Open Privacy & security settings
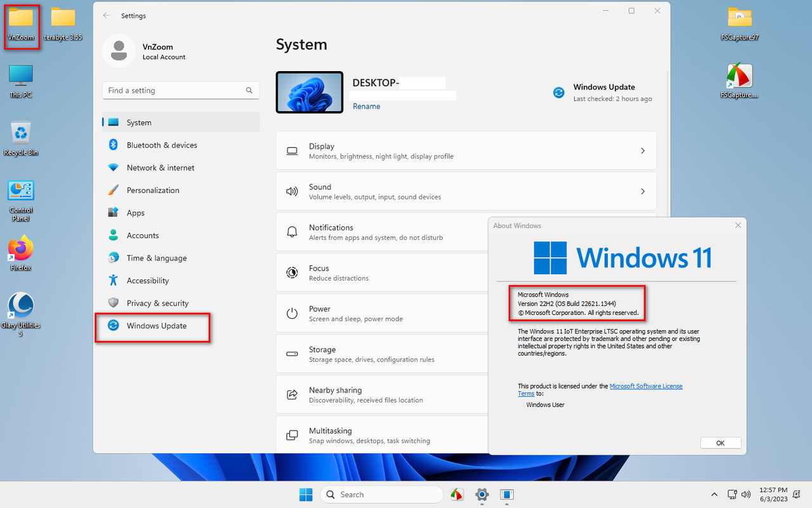 (181, 303)
